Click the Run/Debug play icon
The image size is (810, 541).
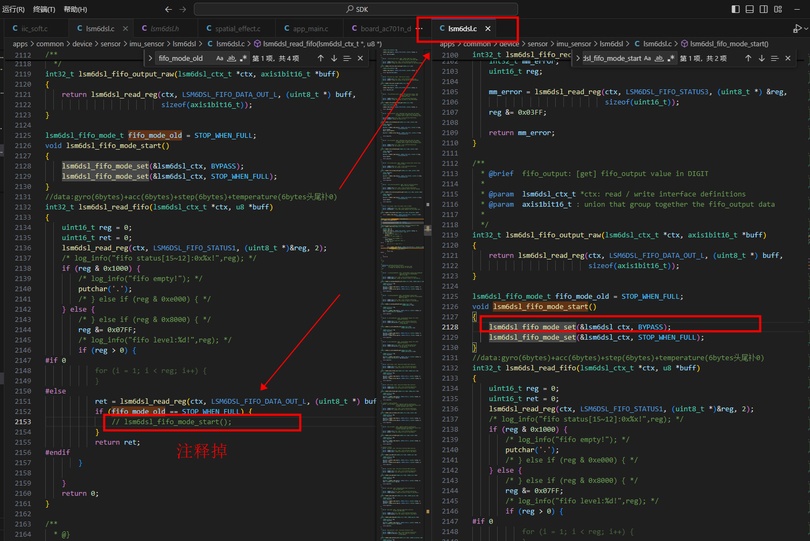(797, 28)
